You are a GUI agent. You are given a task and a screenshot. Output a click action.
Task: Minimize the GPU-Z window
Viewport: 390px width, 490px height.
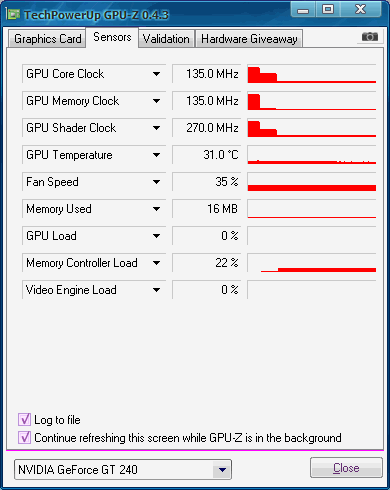pos(303,10)
